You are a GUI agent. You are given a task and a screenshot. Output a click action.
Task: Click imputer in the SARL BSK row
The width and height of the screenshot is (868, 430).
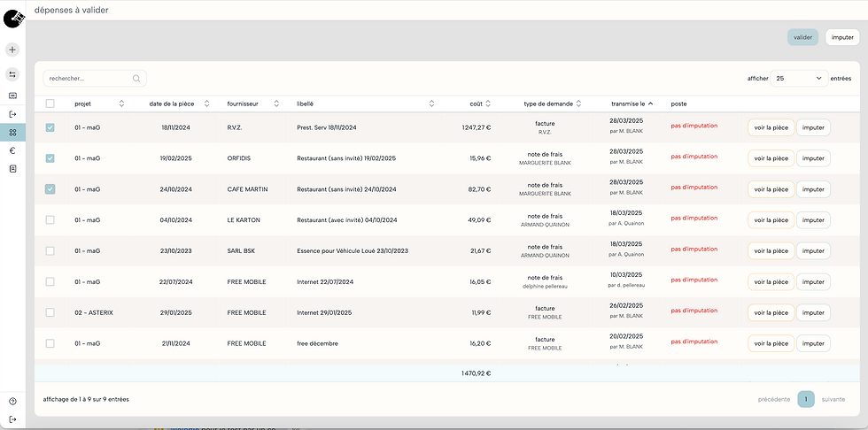click(x=813, y=251)
